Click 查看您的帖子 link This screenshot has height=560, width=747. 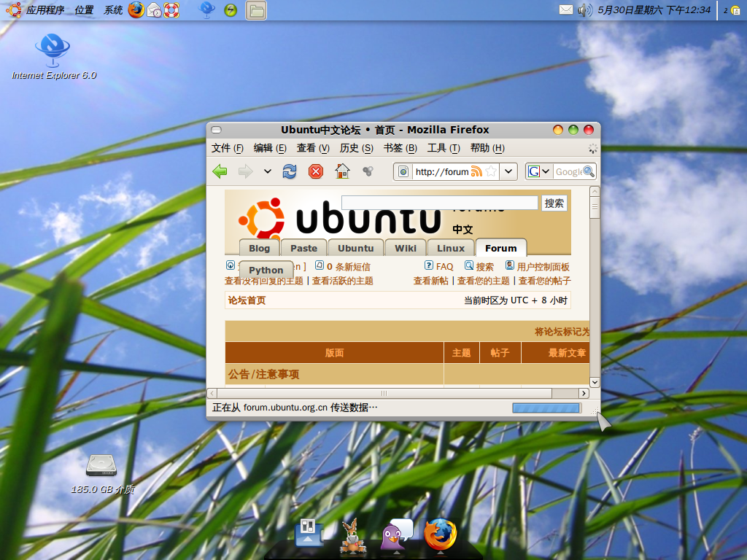tap(544, 281)
